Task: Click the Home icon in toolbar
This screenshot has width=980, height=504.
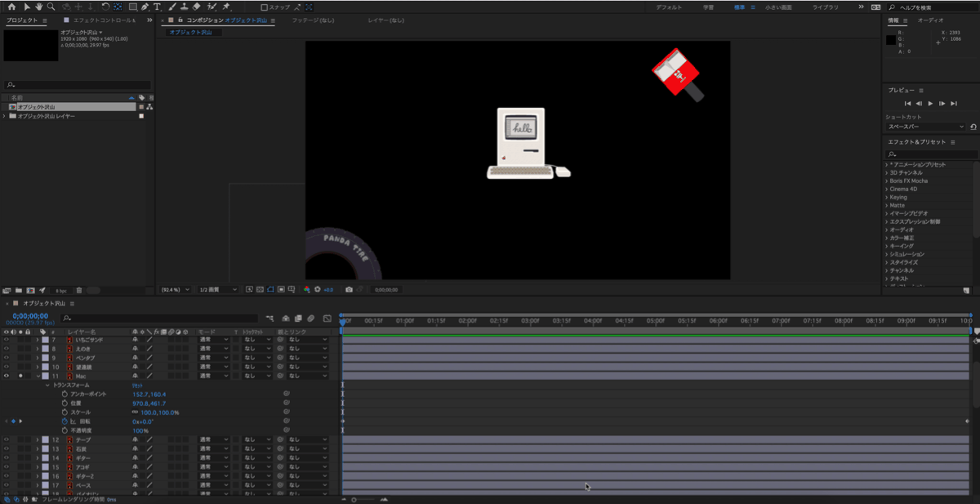Action: [11, 7]
